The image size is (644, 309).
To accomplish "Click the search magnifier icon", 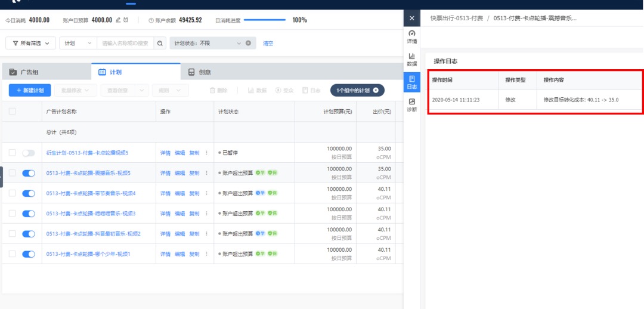I will tap(160, 43).
